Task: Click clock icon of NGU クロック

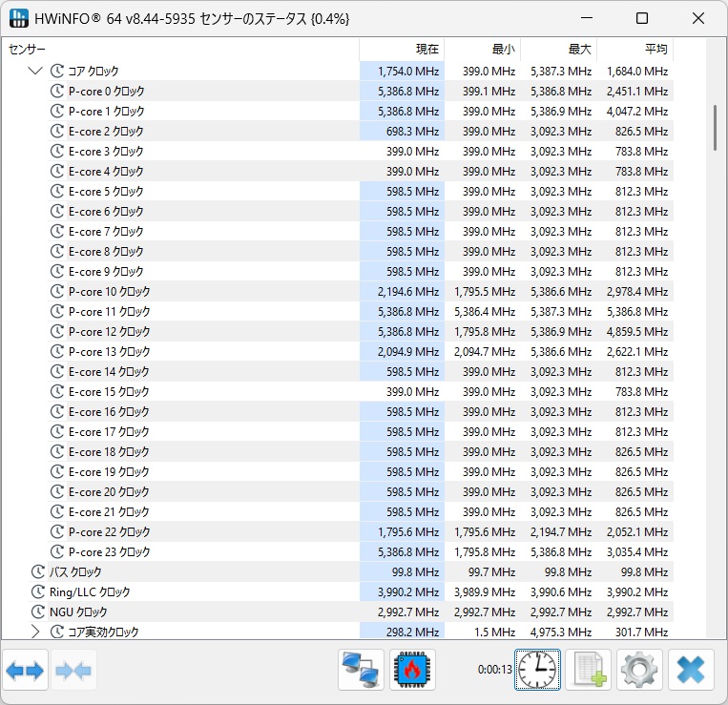Action: click(38, 612)
